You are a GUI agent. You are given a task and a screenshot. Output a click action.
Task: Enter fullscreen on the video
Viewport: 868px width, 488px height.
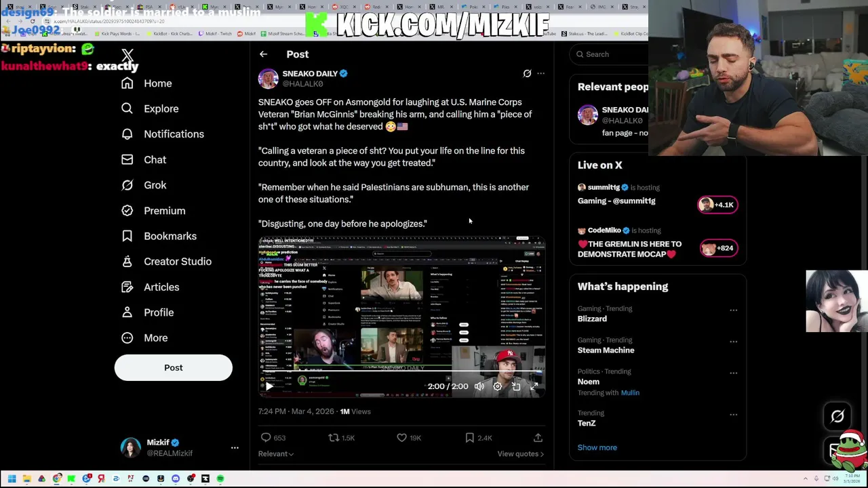534,386
